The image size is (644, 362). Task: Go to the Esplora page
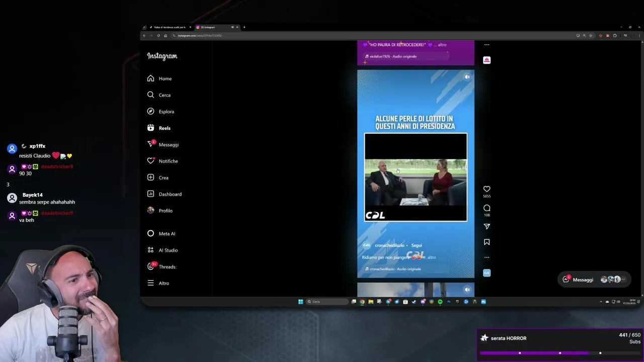point(160,112)
